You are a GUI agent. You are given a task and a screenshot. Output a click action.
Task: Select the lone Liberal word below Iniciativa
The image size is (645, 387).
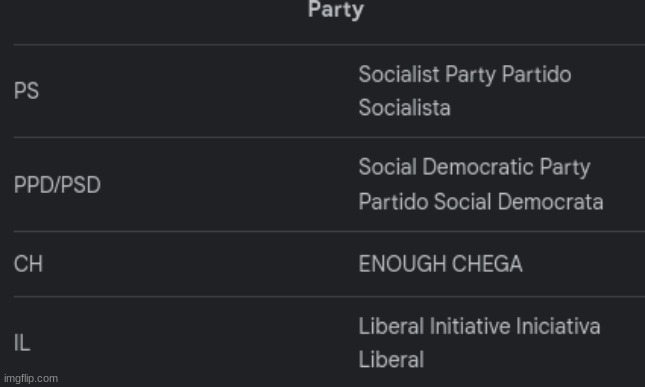391,359
